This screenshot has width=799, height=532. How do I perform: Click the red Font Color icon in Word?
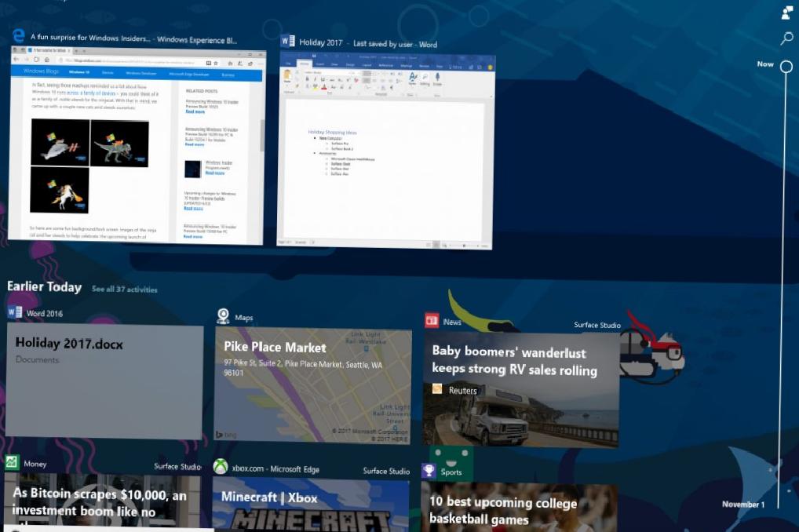pyautogui.click(x=324, y=87)
